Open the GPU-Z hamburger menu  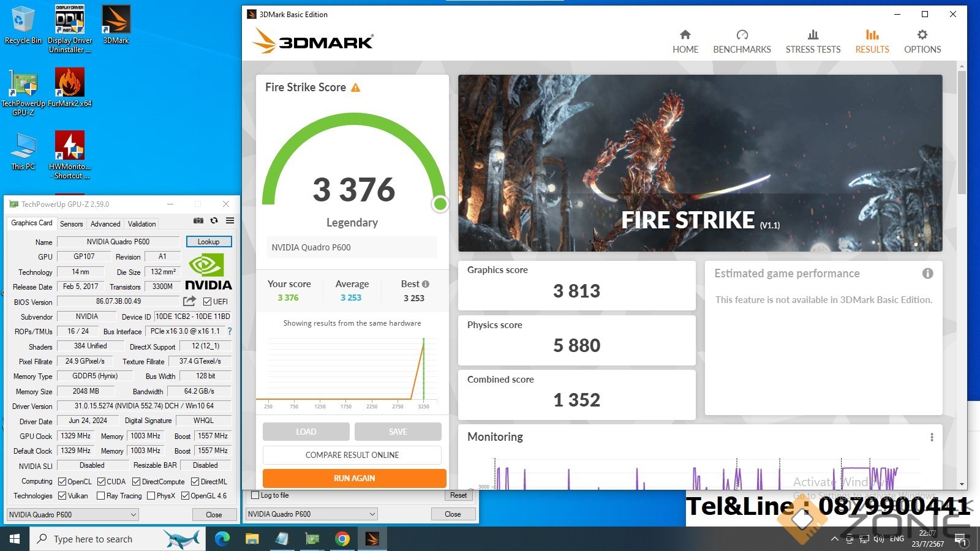coord(230,220)
